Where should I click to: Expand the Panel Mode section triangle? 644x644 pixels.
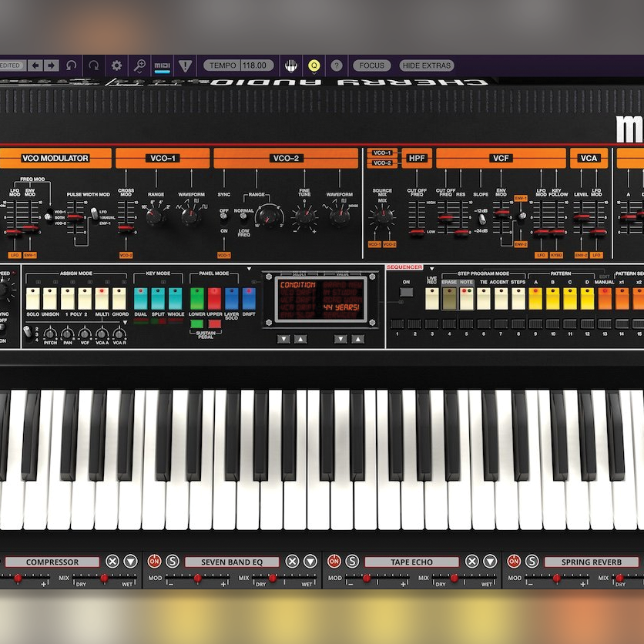(249, 269)
